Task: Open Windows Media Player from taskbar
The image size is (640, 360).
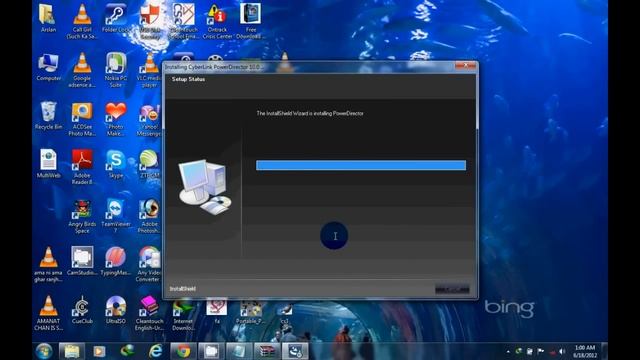Action: click(x=99, y=351)
